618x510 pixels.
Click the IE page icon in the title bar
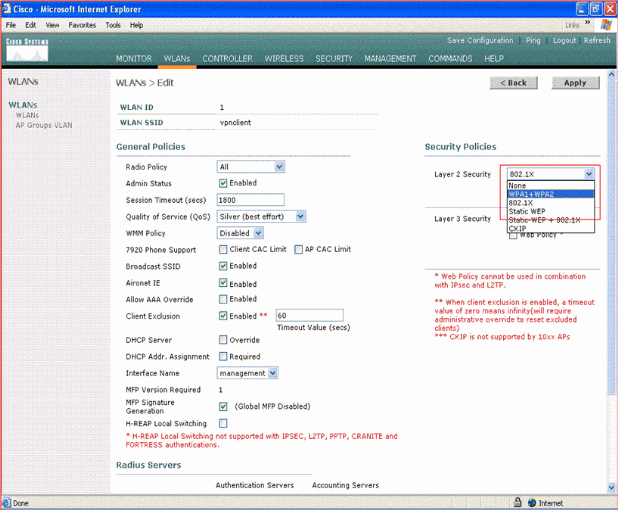pos(6,9)
